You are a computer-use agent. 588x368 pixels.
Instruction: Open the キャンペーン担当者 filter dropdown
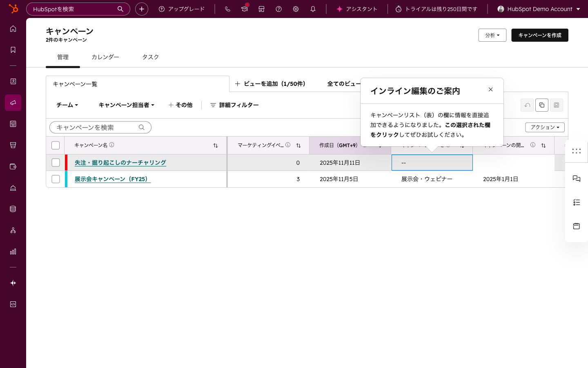[x=126, y=105]
